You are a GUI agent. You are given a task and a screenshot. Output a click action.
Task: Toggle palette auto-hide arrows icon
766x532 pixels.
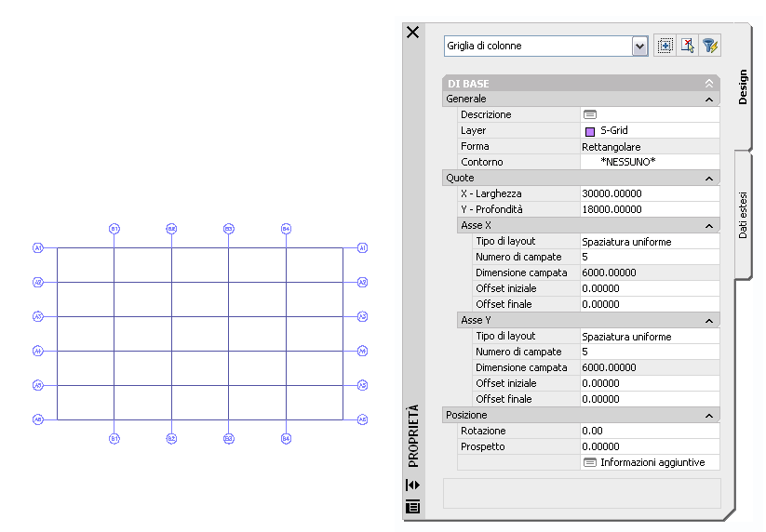tap(413, 485)
